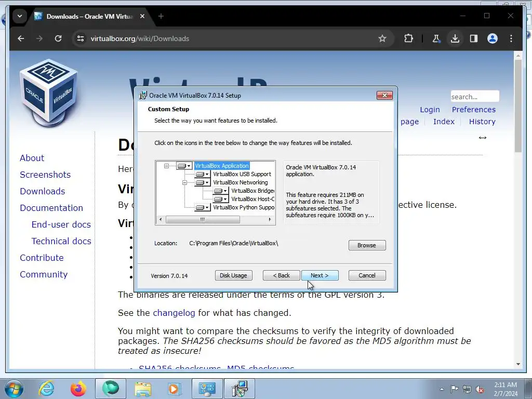This screenshot has width=532, height=399.
Task: Click the browser forward arrow
Action: pyautogui.click(x=39, y=38)
